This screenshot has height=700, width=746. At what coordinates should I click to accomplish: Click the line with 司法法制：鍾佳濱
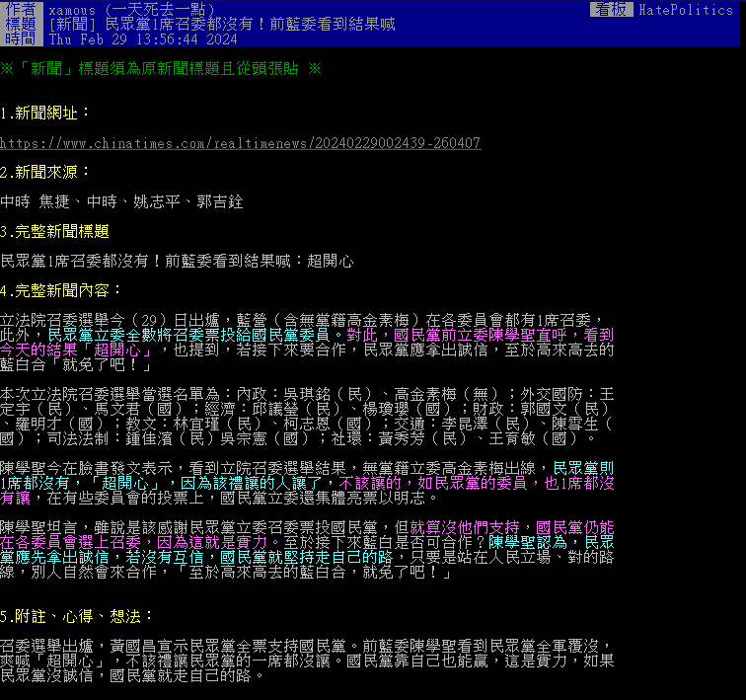[x=297, y=438]
